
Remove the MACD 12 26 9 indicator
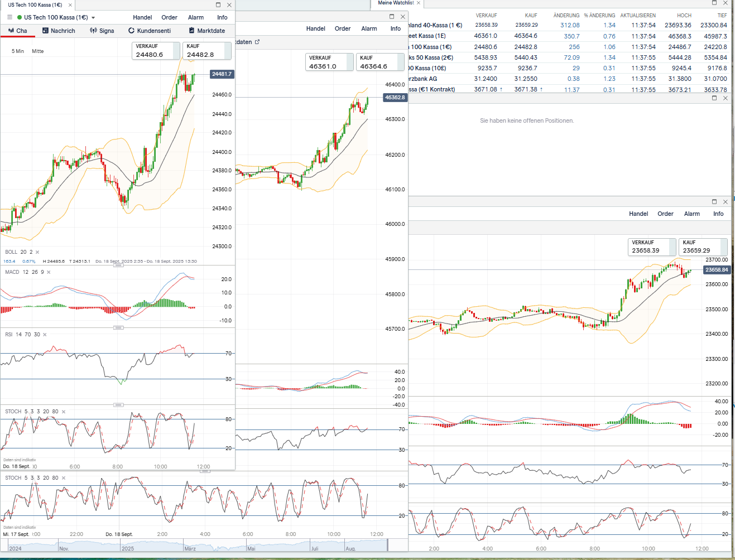tap(49, 272)
